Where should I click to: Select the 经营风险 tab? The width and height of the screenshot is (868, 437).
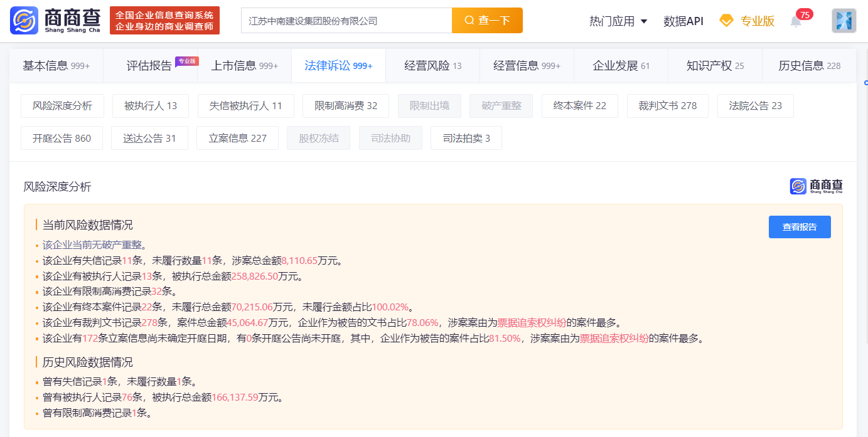tap(432, 65)
